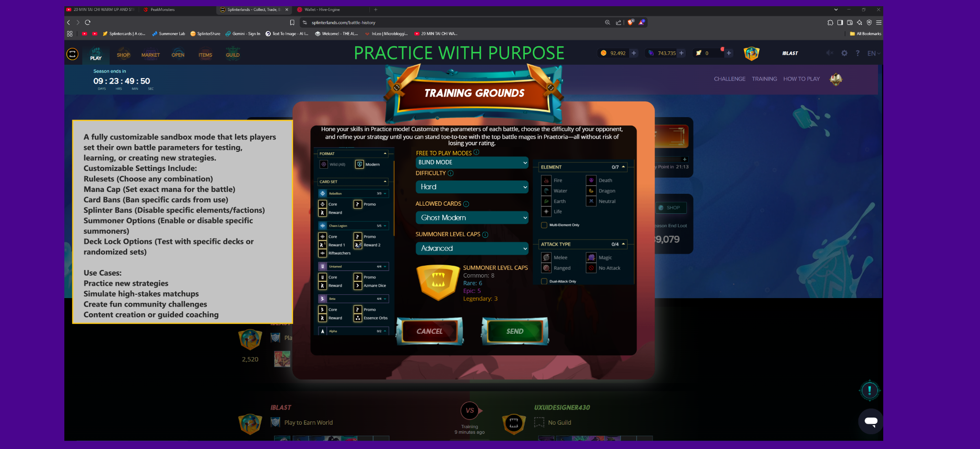Click the muted sound icon in header
Image resolution: width=980 pixels, height=449 pixels.
tap(829, 53)
